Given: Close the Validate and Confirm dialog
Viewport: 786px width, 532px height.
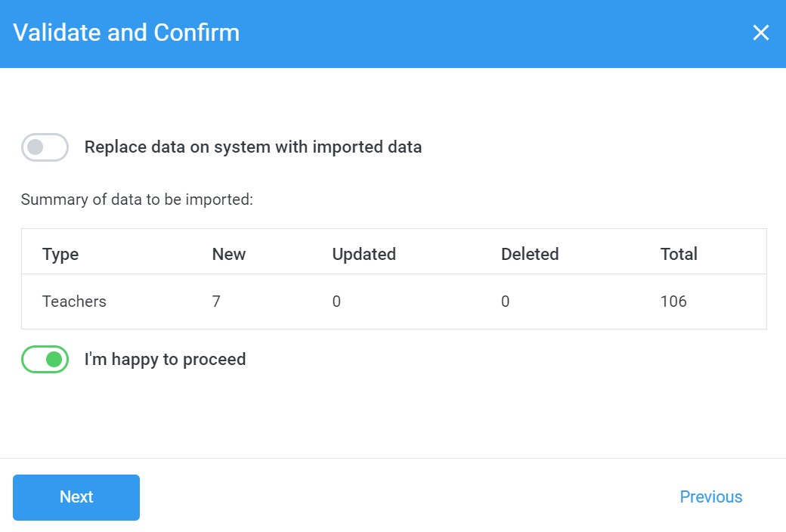Looking at the screenshot, I should (760, 33).
